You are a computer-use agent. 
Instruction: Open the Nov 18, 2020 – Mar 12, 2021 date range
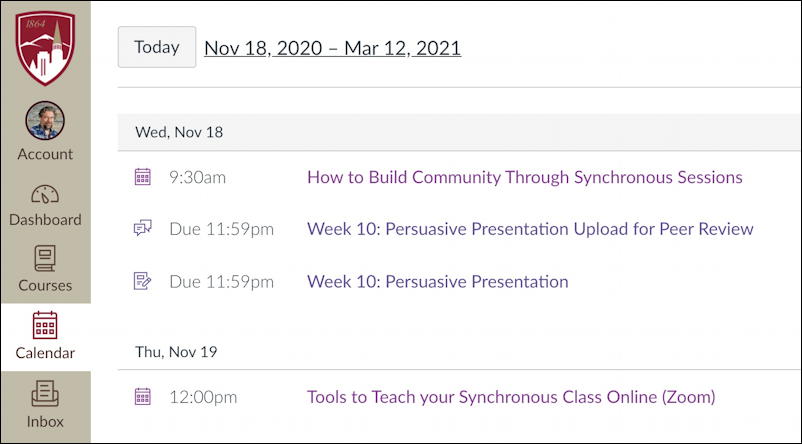pyautogui.click(x=332, y=48)
